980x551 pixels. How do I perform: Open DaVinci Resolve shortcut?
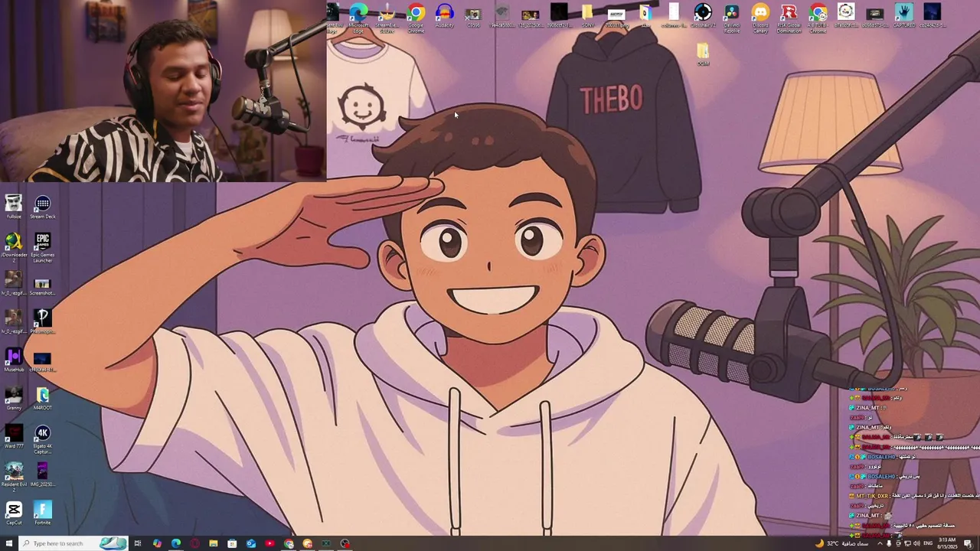point(732,17)
